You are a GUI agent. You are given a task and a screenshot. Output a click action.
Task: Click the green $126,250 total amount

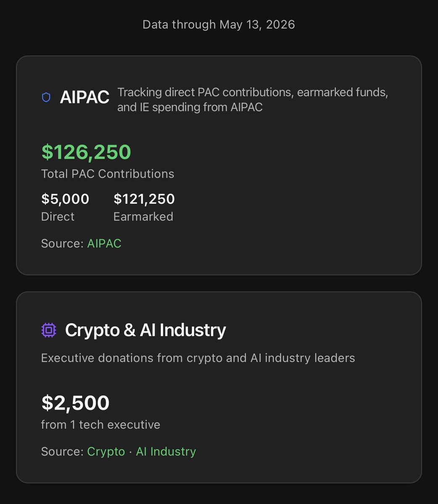86,152
